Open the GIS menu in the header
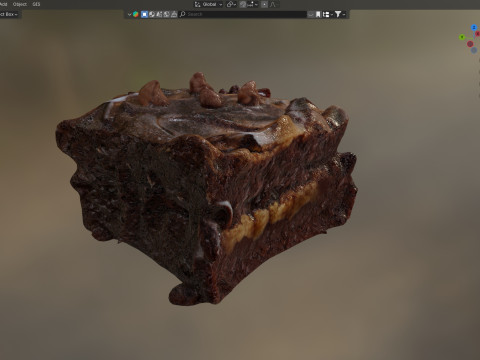The image size is (480, 360). click(36, 4)
